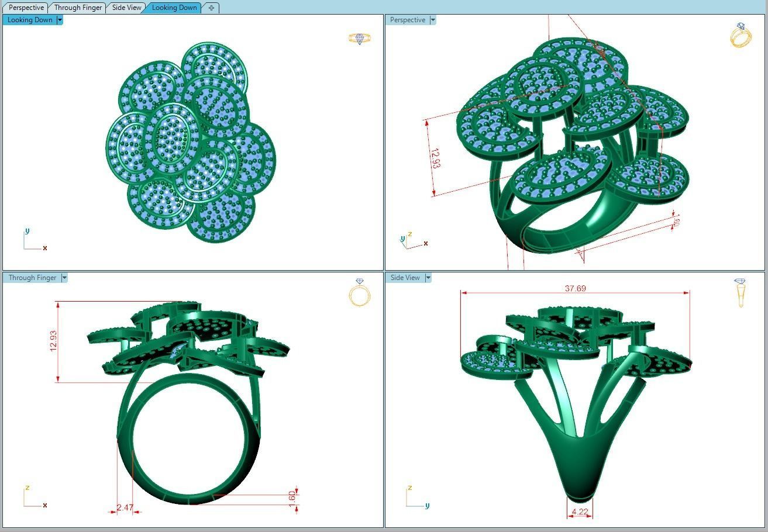Click the Perspective viewport title label
The width and height of the screenshot is (768, 532).
click(x=407, y=20)
